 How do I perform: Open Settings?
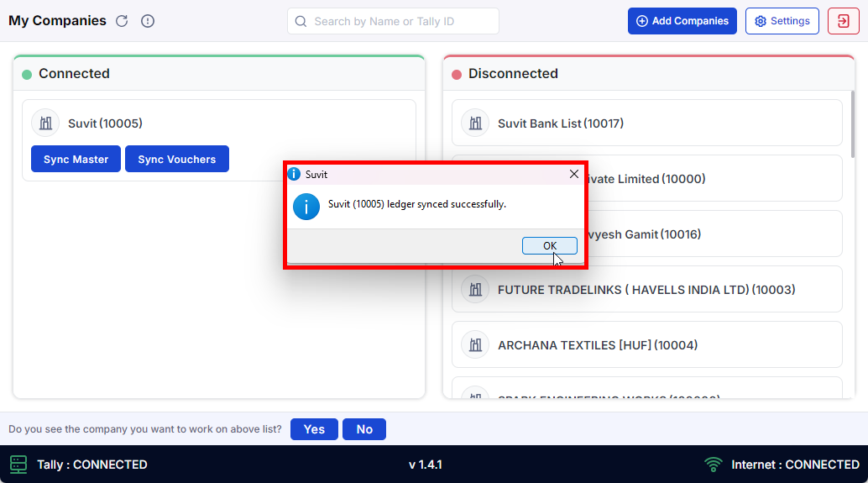[x=782, y=21]
